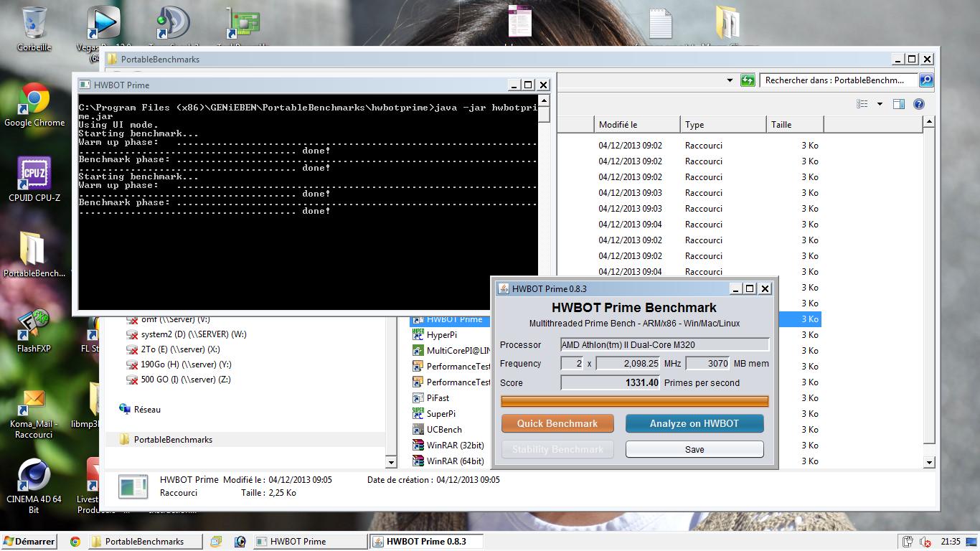The width and height of the screenshot is (980, 551).
Task: Click the Analyze on HWBOT button
Action: click(x=694, y=423)
